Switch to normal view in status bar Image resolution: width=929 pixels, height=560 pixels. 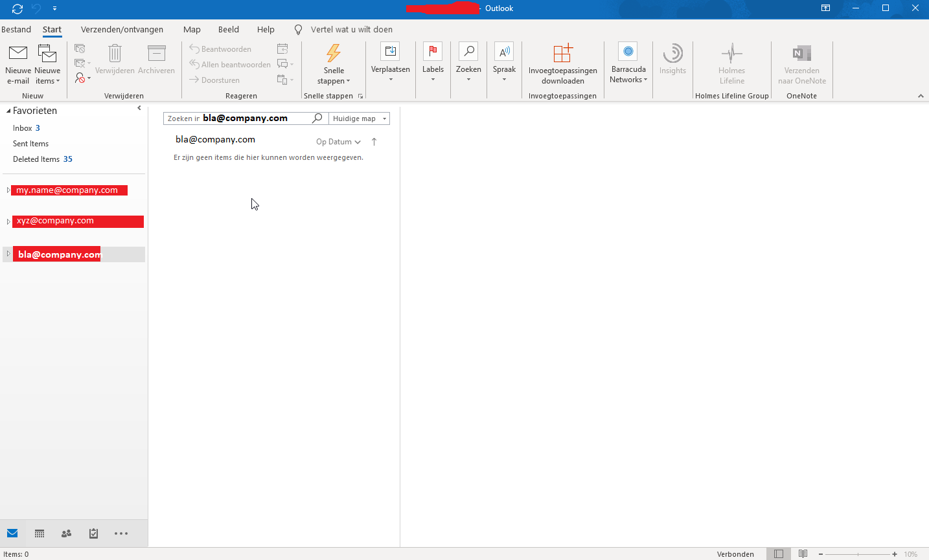click(x=779, y=554)
